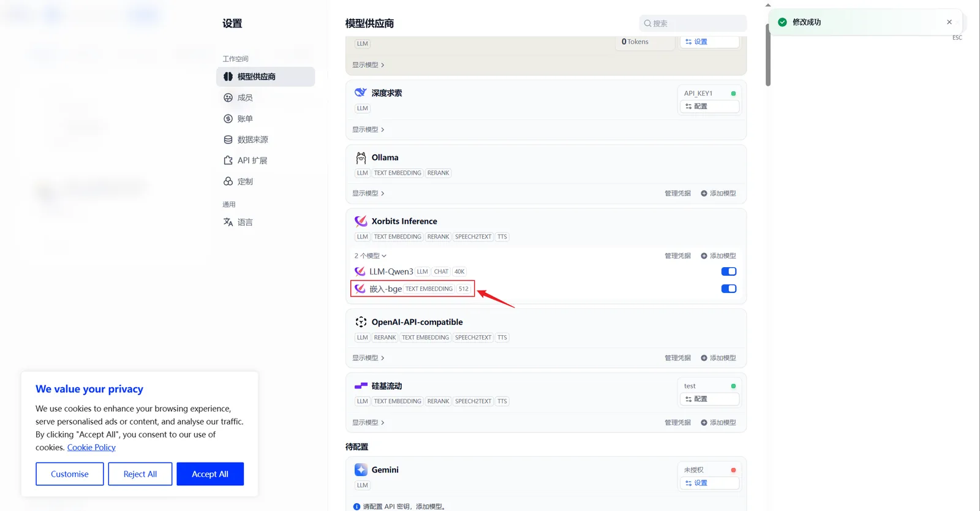The height and width of the screenshot is (511, 980).
Task: Click the Xorbits Inference provider logo
Action: 361,221
